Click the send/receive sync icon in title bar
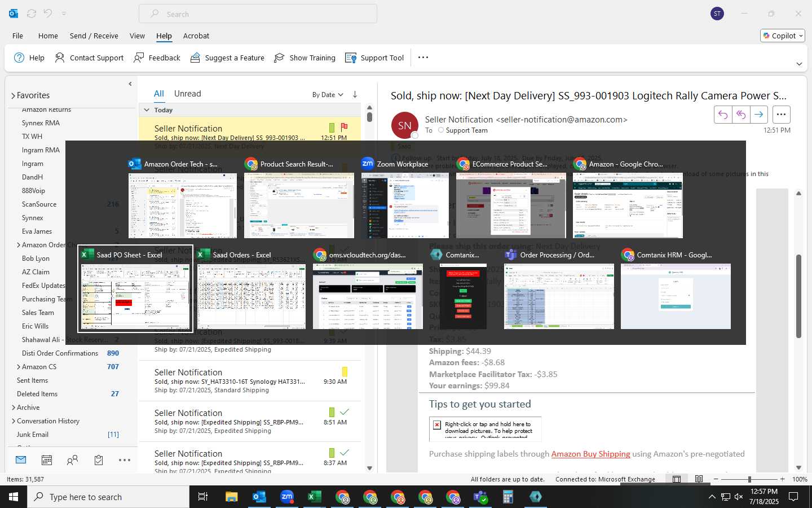This screenshot has height=508, width=812. 32,14
